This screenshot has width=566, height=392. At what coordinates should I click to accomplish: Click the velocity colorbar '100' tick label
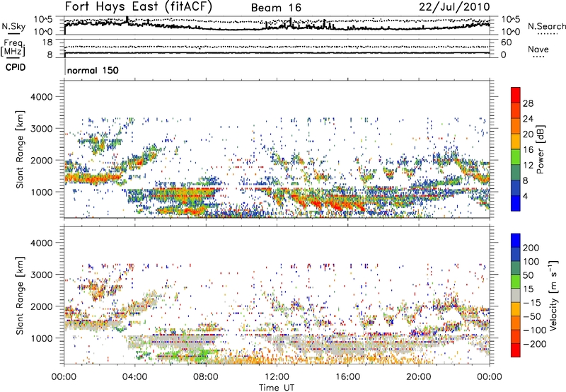(531, 261)
